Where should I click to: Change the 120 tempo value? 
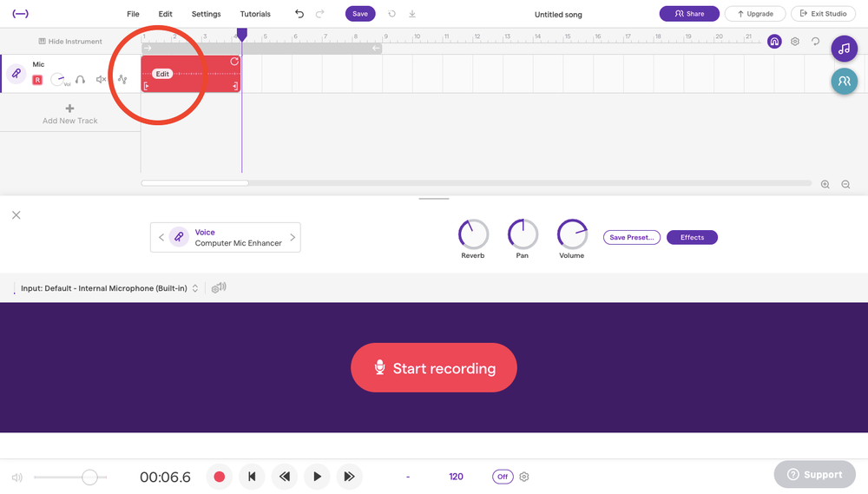click(457, 477)
